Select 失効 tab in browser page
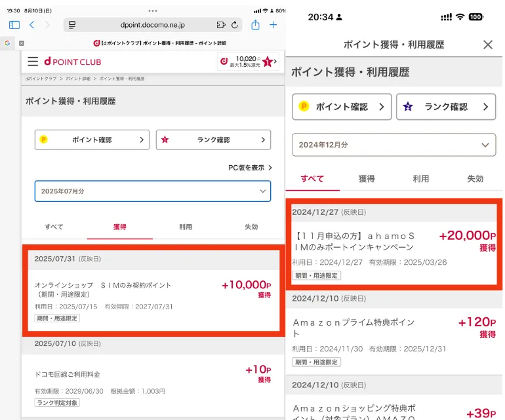505x420 pixels. coord(251,227)
